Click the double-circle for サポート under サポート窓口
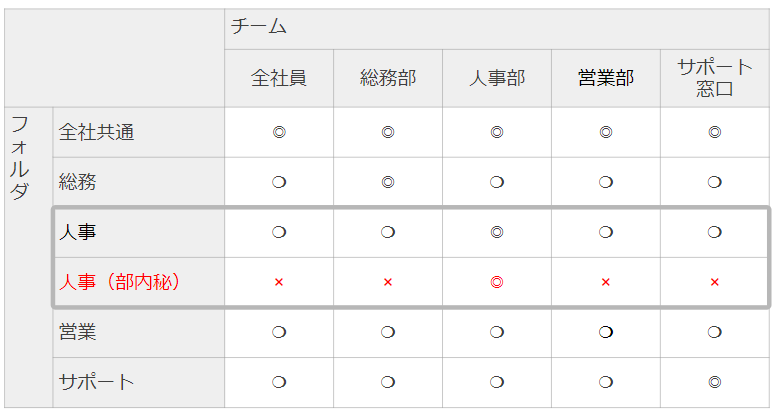The height and width of the screenshot is (414, 777). click(715, 382)
